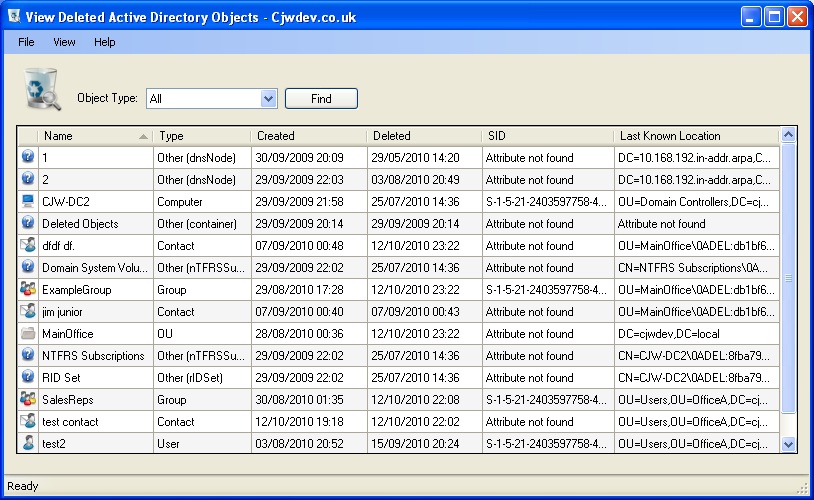Click the group icon for ExampleGroup
Screen dimensions: 814x500
[28, 290]
